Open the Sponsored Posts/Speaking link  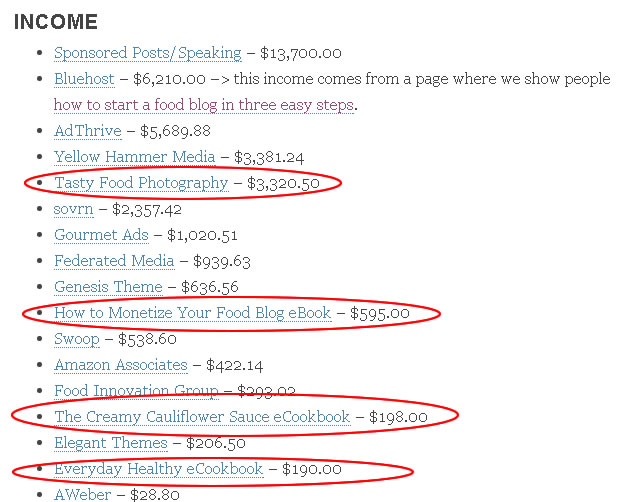[147, 53]
